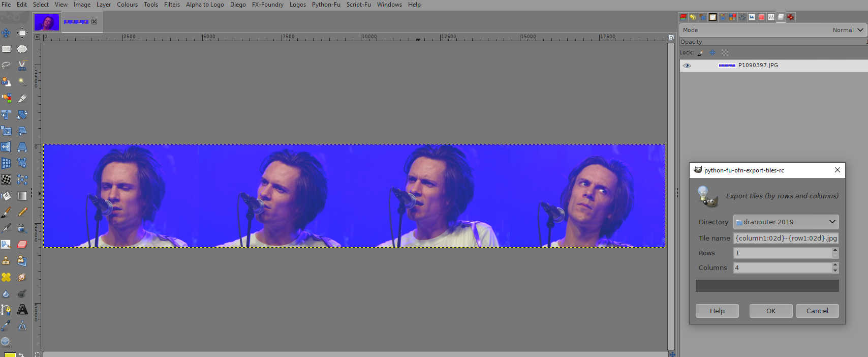Toggle lock pixels brush icon
This screenshot has width=868, height=357.
coord(700,52)
